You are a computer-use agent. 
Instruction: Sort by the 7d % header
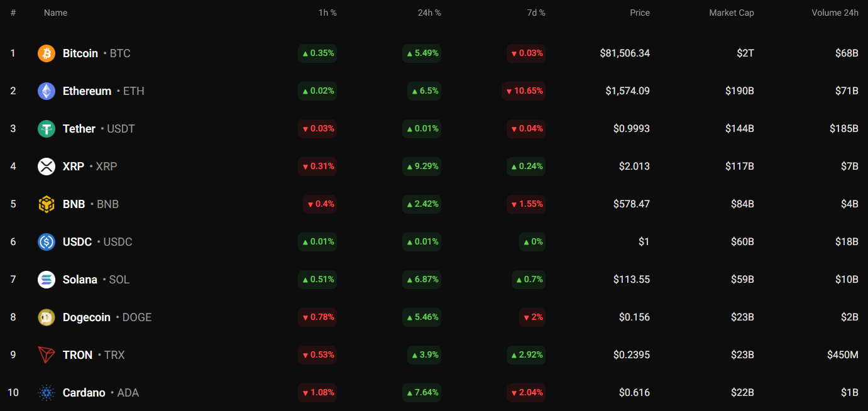pyautogui.click(x=536, y=13)
